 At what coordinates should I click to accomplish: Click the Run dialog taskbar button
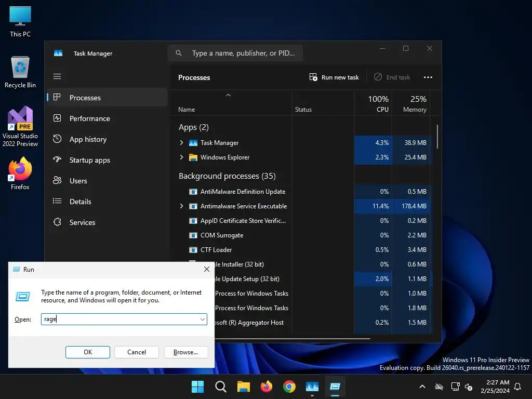[x=335, y=387]
